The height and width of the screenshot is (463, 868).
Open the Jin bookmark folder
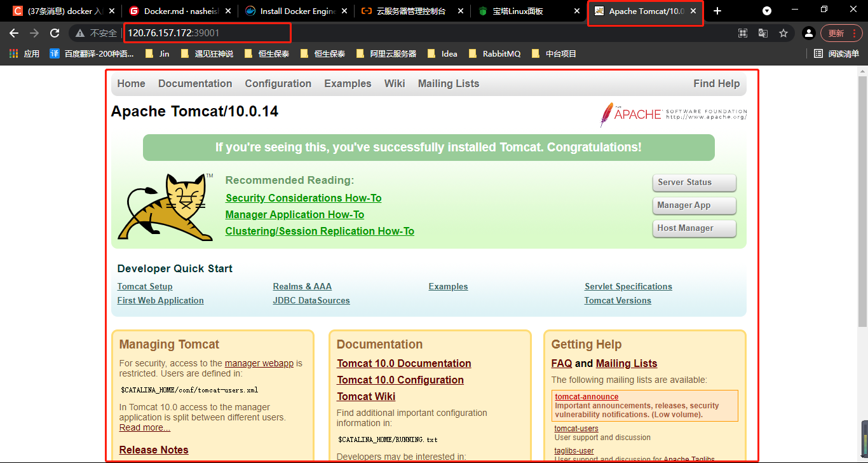158,53
